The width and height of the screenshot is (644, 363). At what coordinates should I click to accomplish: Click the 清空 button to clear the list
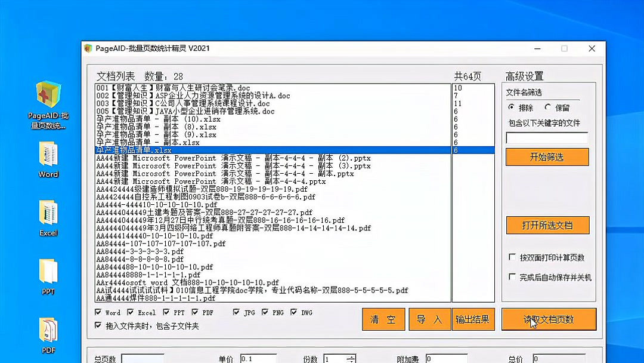tap(383, 319)
